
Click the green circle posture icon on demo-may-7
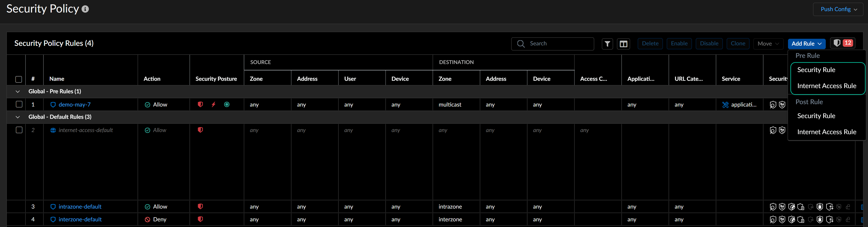227,105
